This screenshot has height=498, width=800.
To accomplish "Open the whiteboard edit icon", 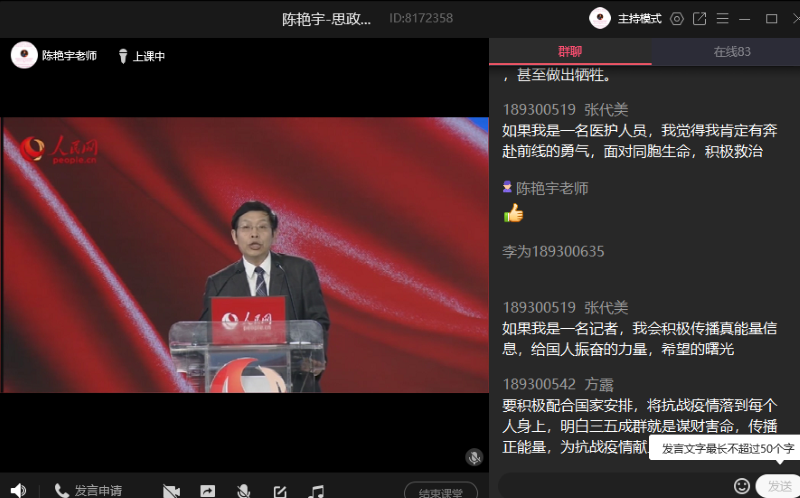I will 280,491.
